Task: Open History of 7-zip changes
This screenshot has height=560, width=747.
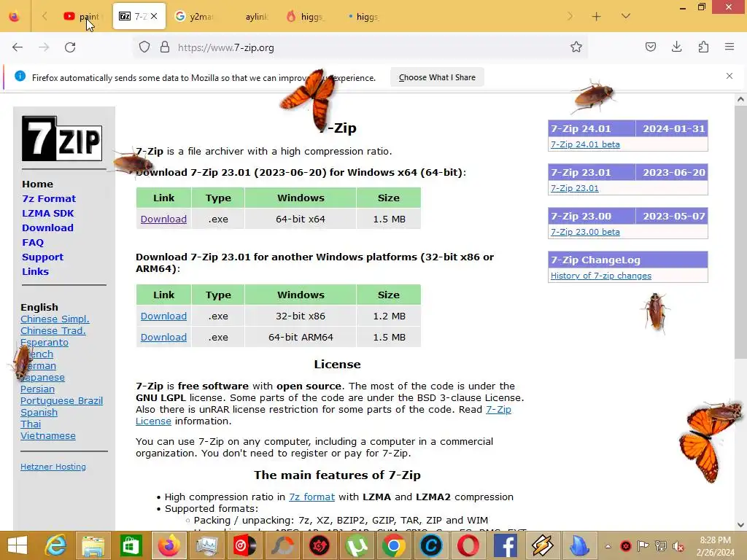Action: [601, 276]
